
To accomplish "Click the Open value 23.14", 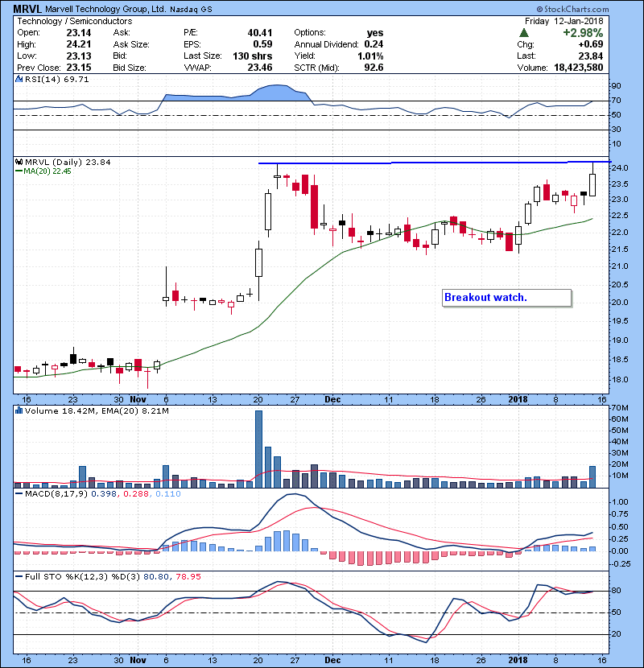I will point(79,33).
